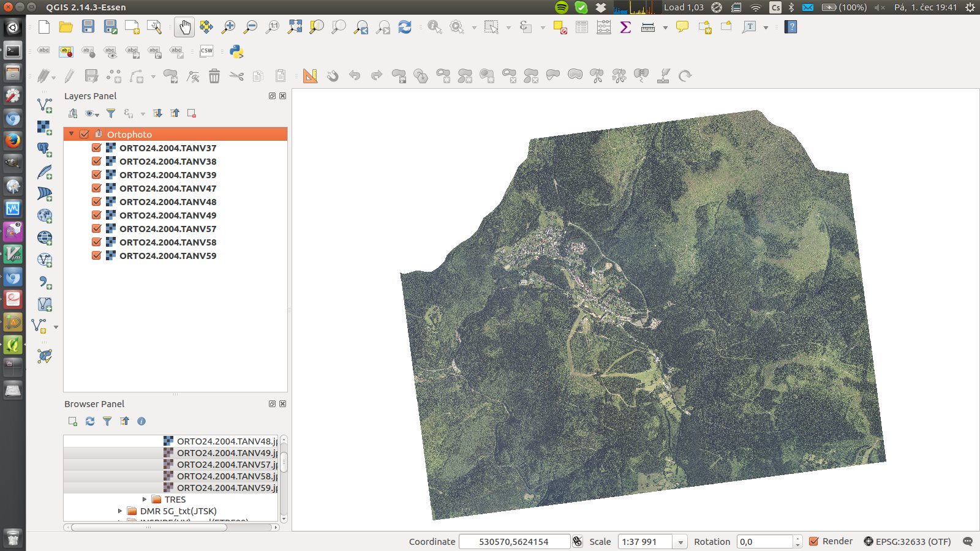Expand the TRES folder in Browser Panel
This screenshot has width=980, height=551.
tap(145, 500)
